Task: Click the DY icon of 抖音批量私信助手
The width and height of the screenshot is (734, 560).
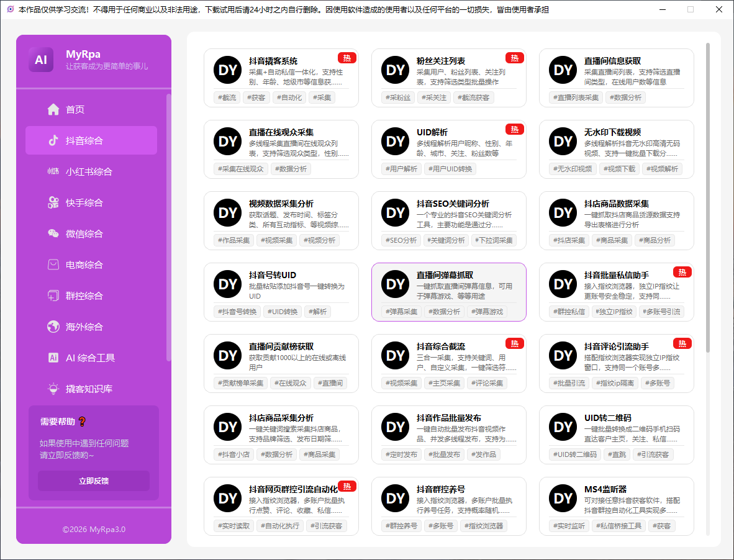Action: pyautogui.click(x=563, y=284)
